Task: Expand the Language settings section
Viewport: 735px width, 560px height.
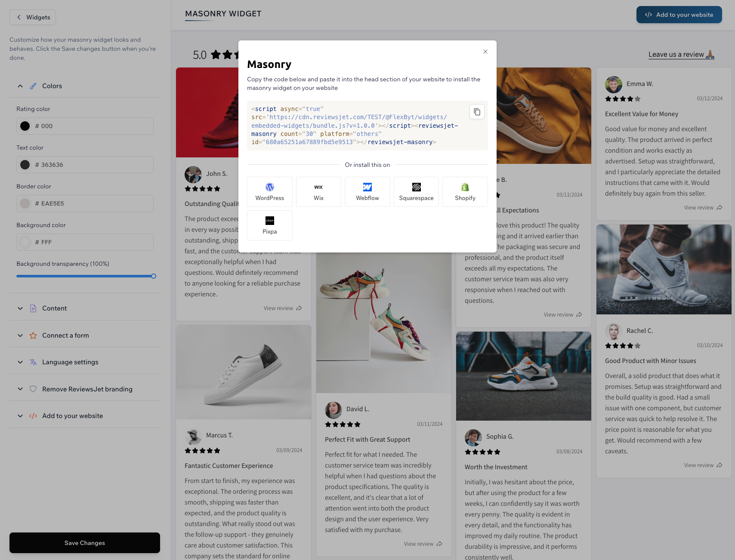Action: 85,362
